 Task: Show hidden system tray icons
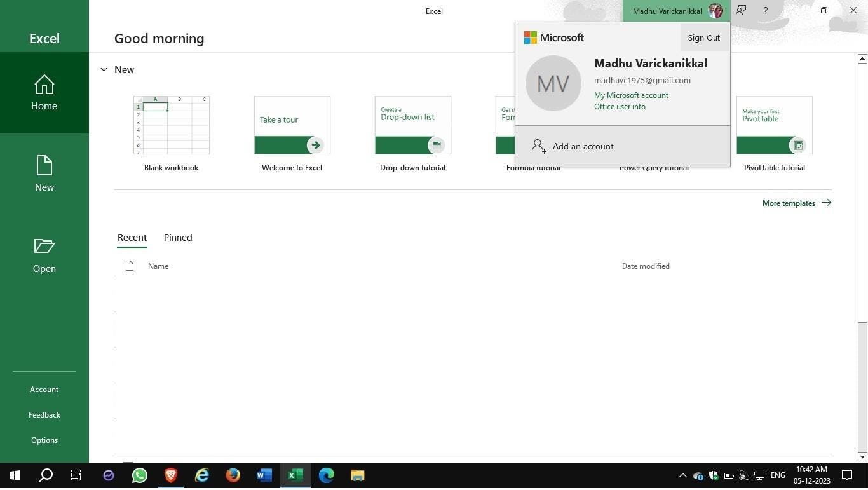(682, 475)
